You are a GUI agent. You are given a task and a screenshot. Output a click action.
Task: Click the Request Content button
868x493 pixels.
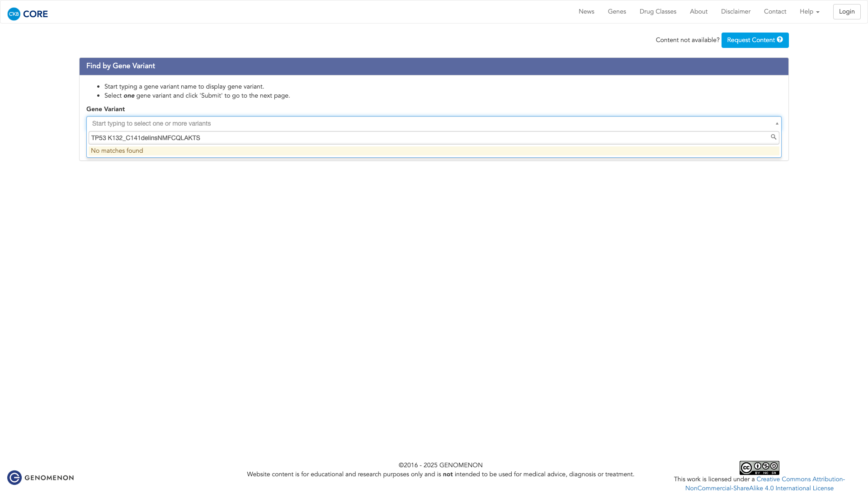[x=750, y=40]
